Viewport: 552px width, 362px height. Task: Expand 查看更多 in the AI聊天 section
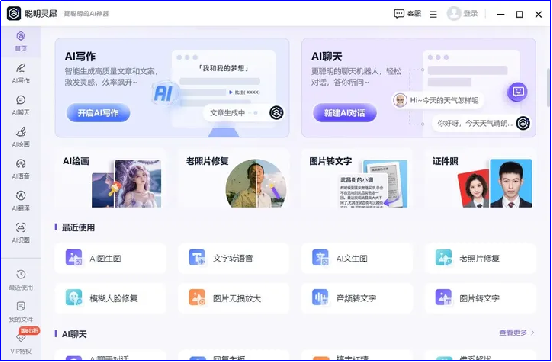point(516,333)
